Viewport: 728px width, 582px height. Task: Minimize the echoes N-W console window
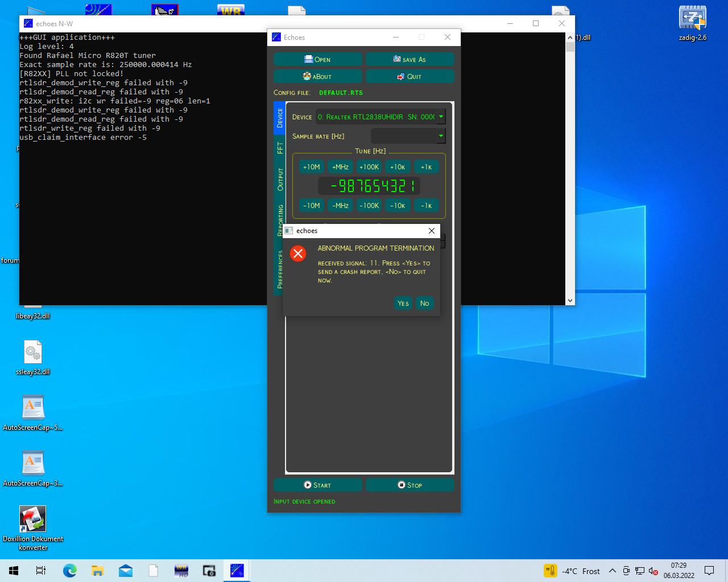510,23
